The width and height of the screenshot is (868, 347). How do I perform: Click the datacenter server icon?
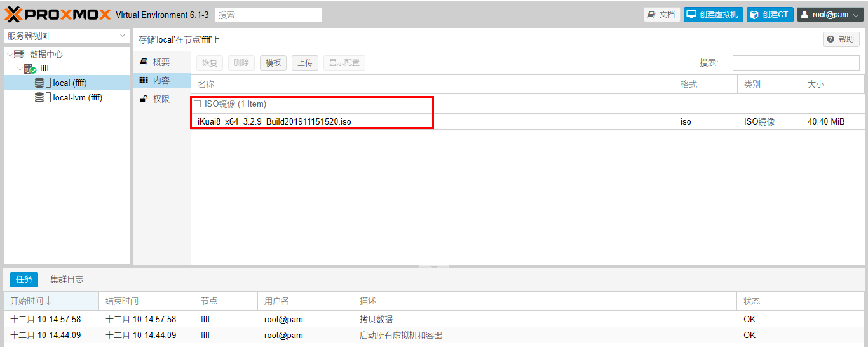pyautogui.click(x=19, y=55)
